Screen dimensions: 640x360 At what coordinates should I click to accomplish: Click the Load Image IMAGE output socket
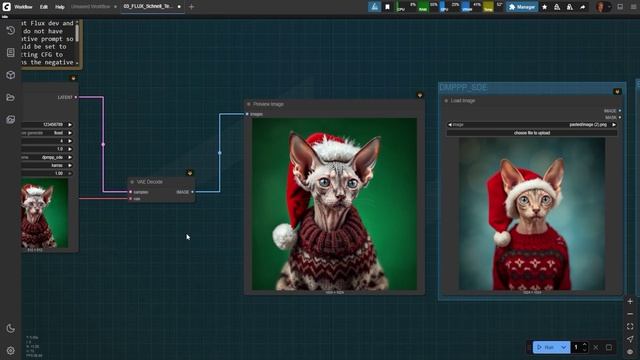(620, 111)
